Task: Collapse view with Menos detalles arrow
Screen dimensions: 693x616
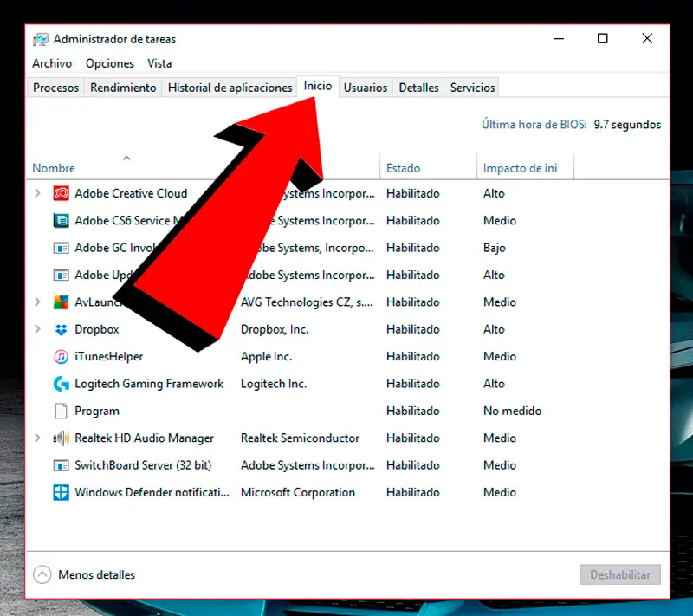Action: [42, 575]
